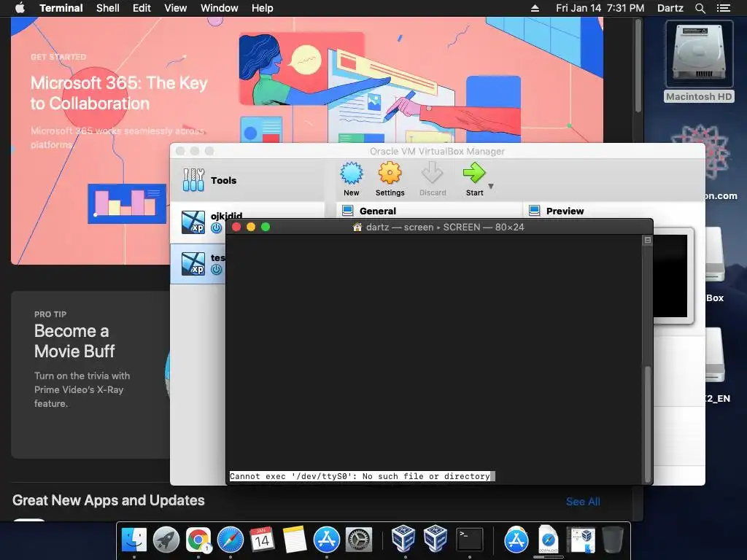The image size is (747, 560).
Task: Click the Dartz user name in menu bar
Action: (670, 8)
